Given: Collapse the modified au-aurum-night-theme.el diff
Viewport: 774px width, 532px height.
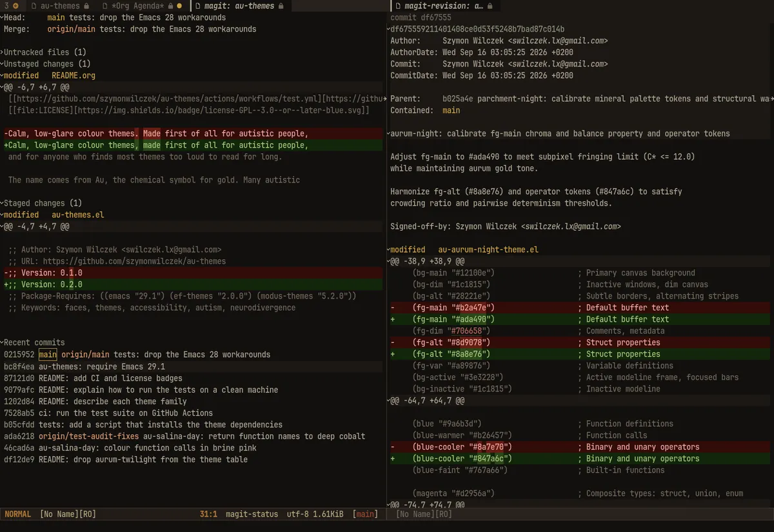Looking at the screenshot, I should click(x=389, y=250).
